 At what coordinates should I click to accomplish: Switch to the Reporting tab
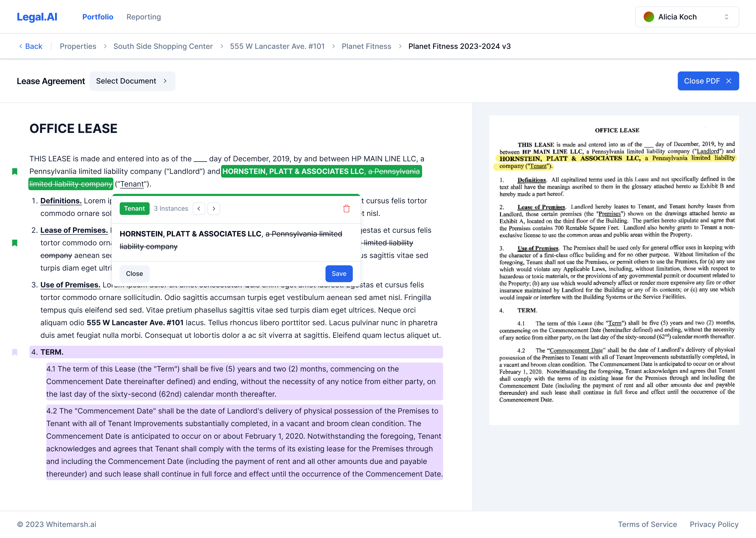(144, 17)
